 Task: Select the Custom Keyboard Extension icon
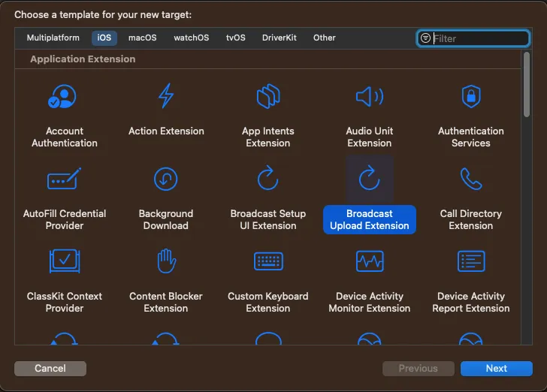(268, 261)
